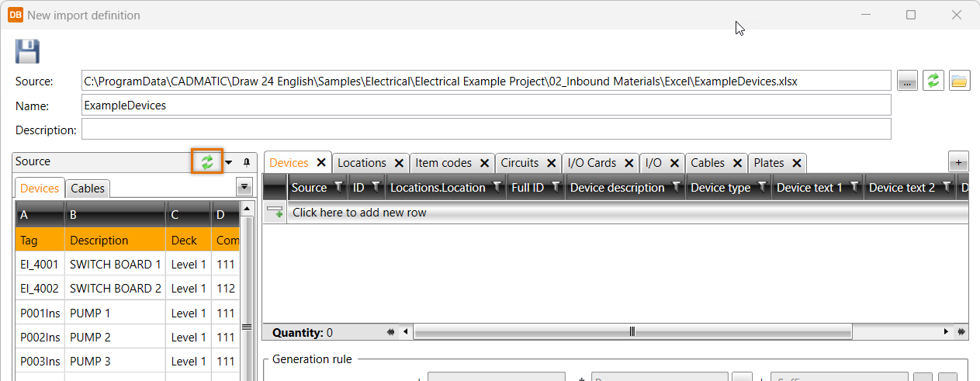The height and width of the screenshot is (381, 980).
Task: Open the Cables sheet tab in Source
Action: [88, 189]
